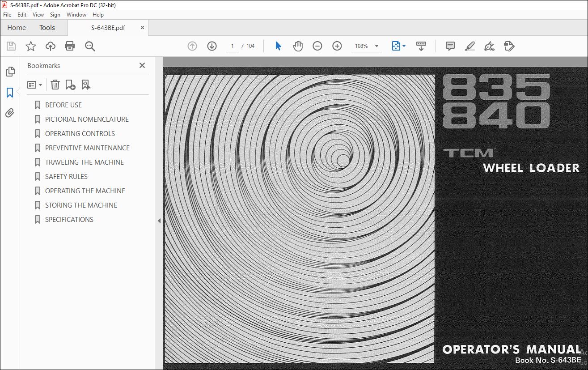Jump to PICTORIAL NOMENCLATURE bookmark

(87, 119)
